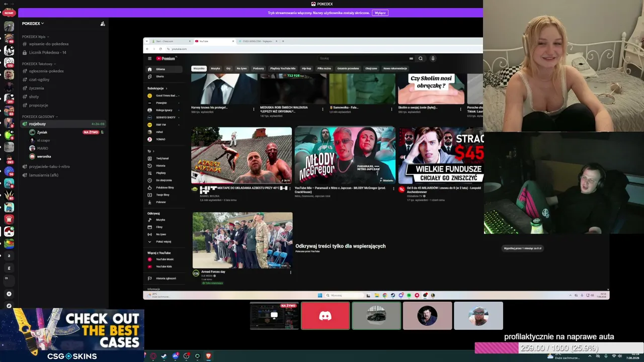644x362 pixels.
Task: Open the YouTube hamburger guide menu
Action: [x=149, y=58]
